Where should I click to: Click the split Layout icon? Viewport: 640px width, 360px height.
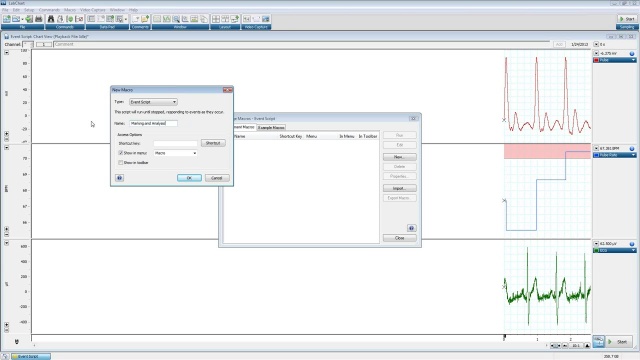click(225, 19)
